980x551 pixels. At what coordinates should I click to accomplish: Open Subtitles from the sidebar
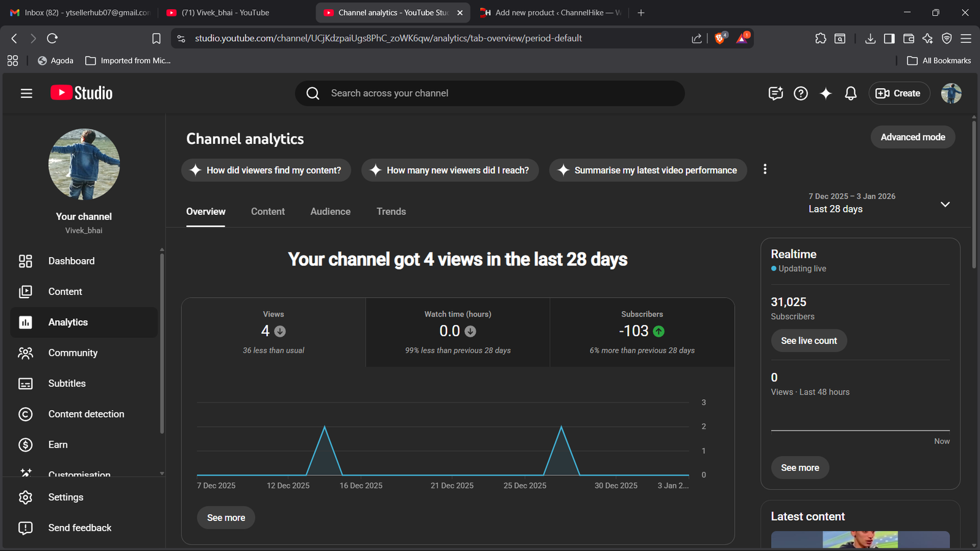pyautogui.click(x=67, y=383)
